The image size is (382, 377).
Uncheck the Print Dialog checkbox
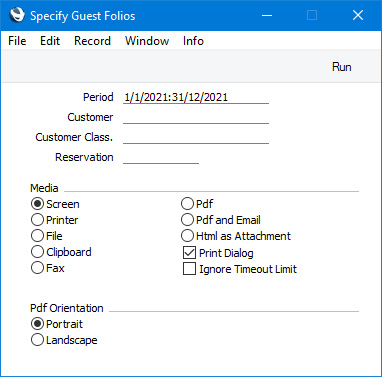(189, 253)
